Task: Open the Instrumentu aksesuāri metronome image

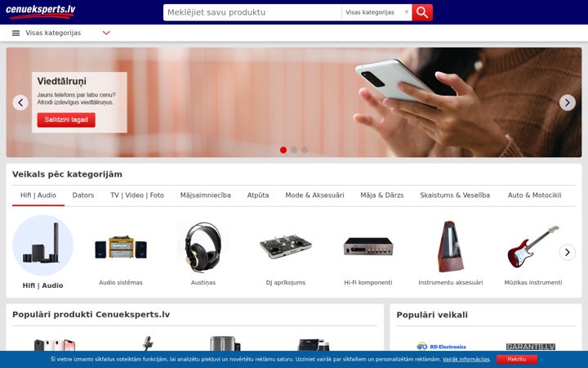Action: pyautogui.click(x=450, y=246)
